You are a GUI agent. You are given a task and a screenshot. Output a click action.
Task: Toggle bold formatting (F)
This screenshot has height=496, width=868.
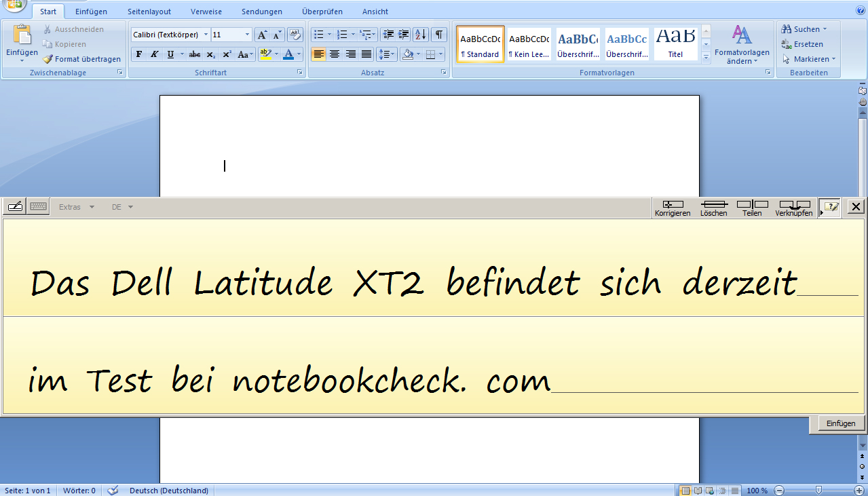pyautogui.click(x=139, y=54)
